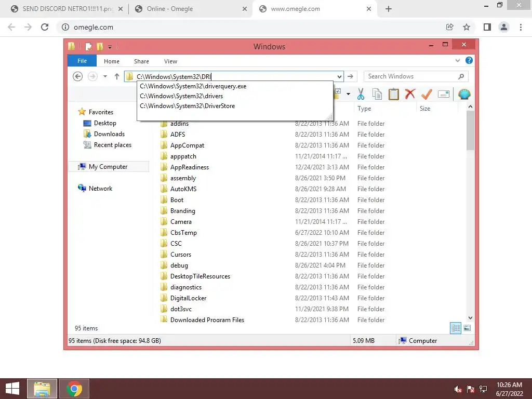Select the CbsTemp folder
This screenshot has width=532, height=399.
183,233
